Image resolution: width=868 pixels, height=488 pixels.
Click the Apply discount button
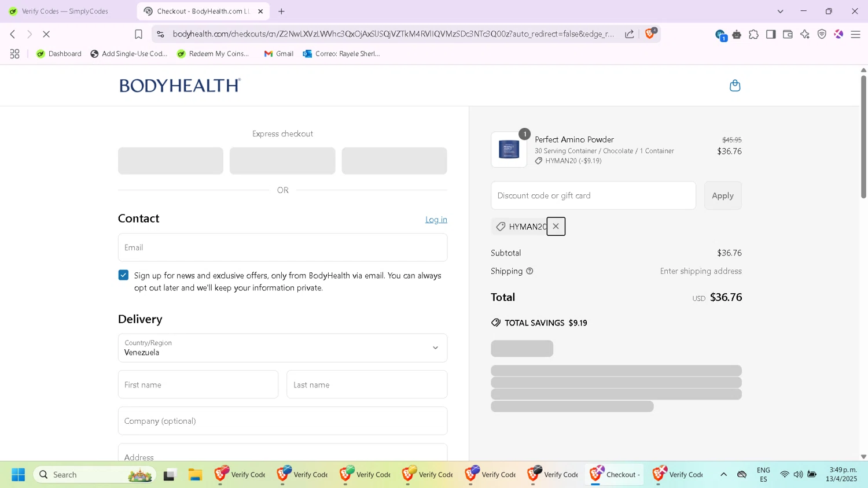[723, 195]
